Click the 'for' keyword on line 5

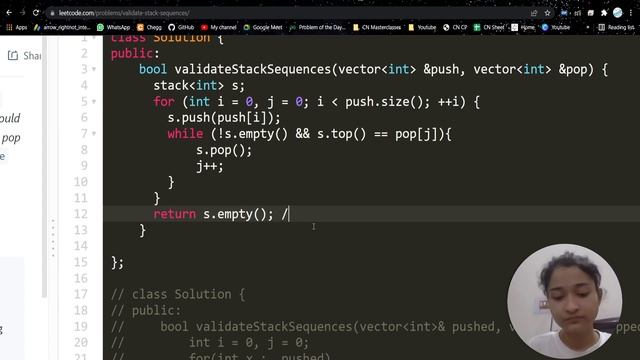pos(164,102)
